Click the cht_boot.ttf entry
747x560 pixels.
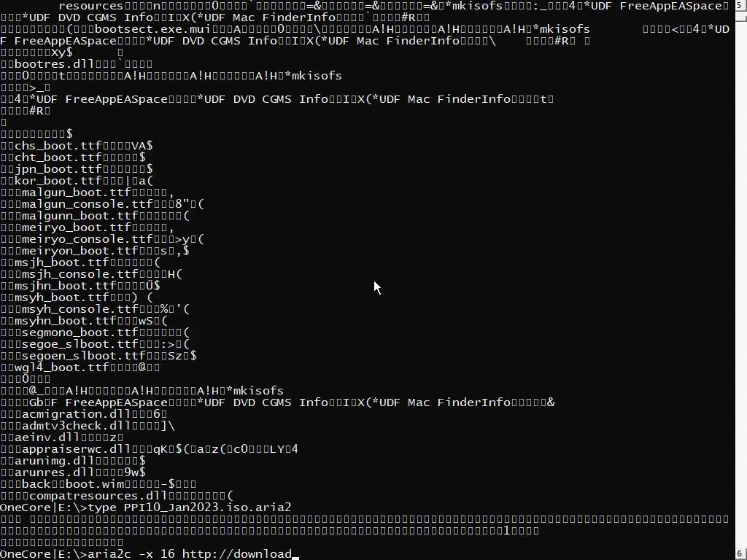pos(58,157)
